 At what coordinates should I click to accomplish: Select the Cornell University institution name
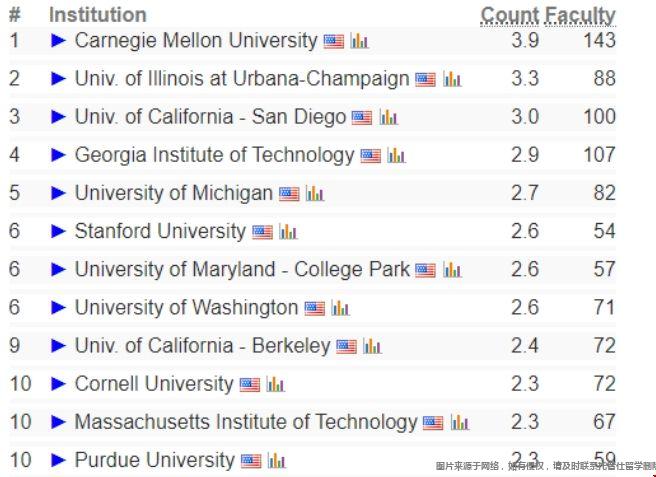pyautogui.click(x=154, y=384)
